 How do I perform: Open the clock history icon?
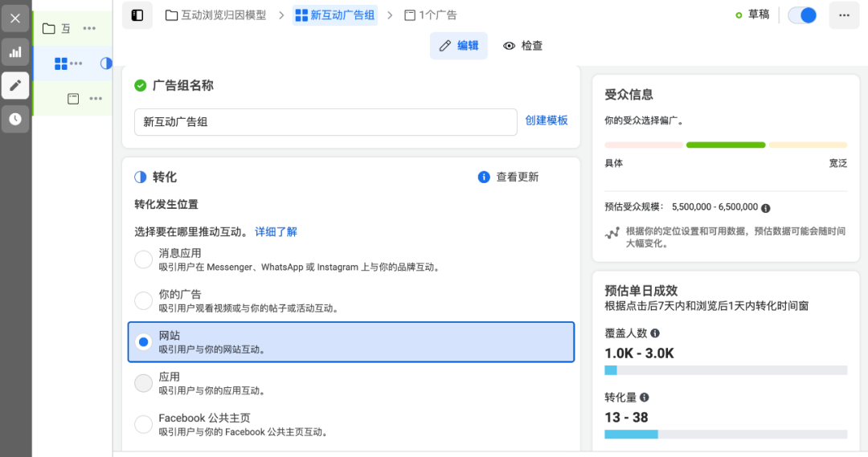(x=15, y=119)
